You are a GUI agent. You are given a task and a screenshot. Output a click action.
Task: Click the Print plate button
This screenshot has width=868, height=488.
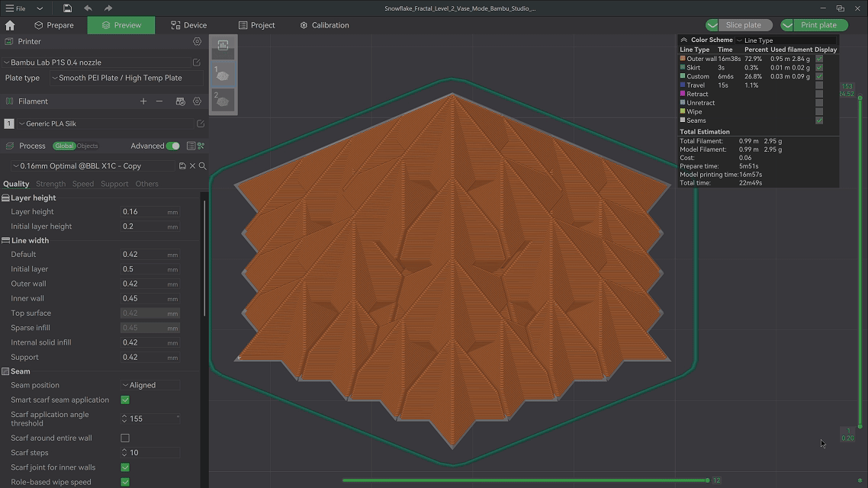coord(818,25)
